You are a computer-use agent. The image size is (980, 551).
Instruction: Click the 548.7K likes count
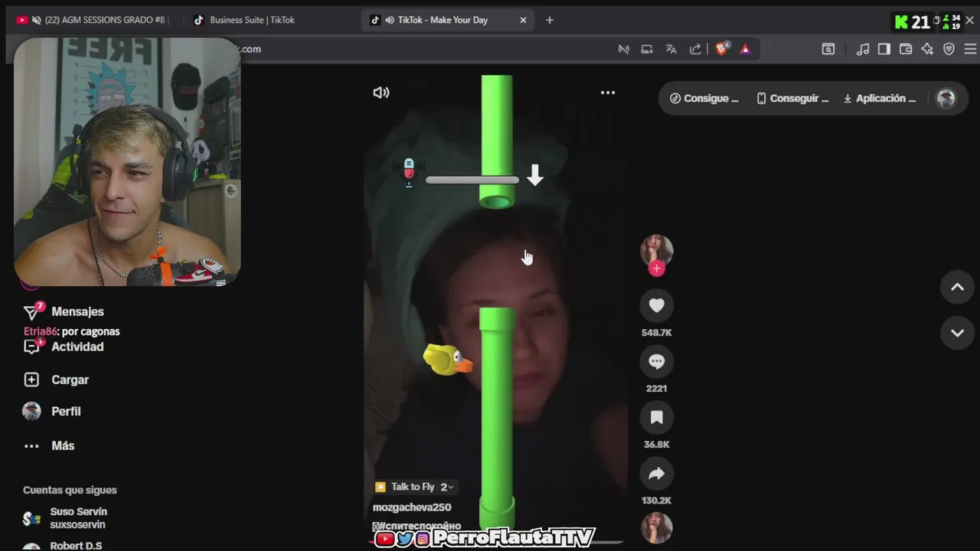[x=656, y=332]
